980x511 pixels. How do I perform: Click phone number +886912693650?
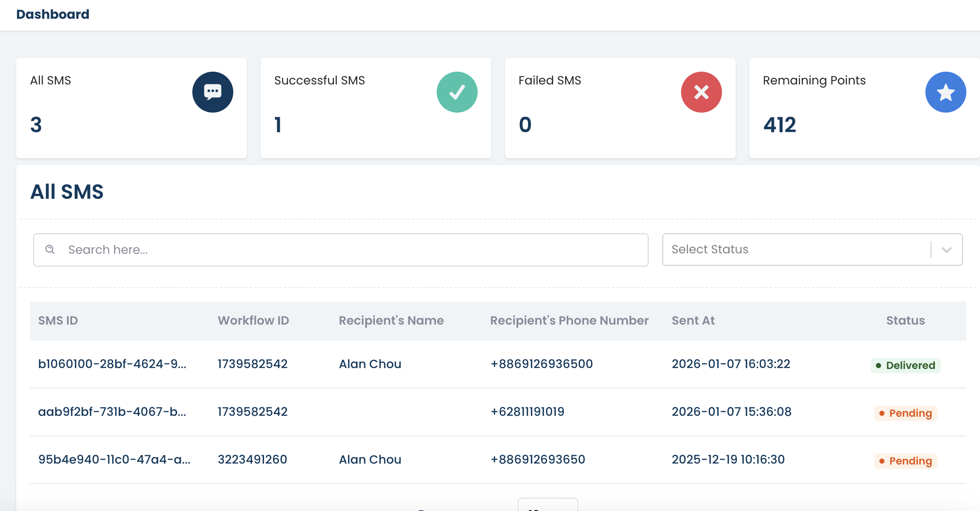538,459
